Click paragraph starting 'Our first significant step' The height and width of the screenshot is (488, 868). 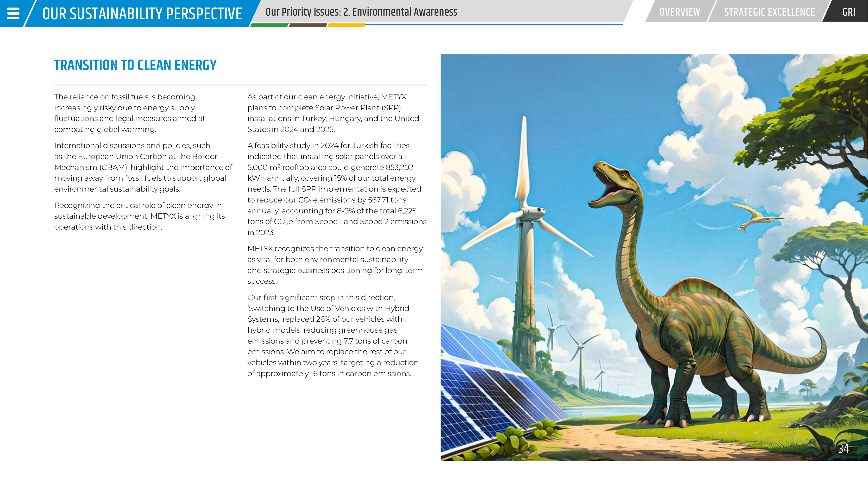pos(333,335)
